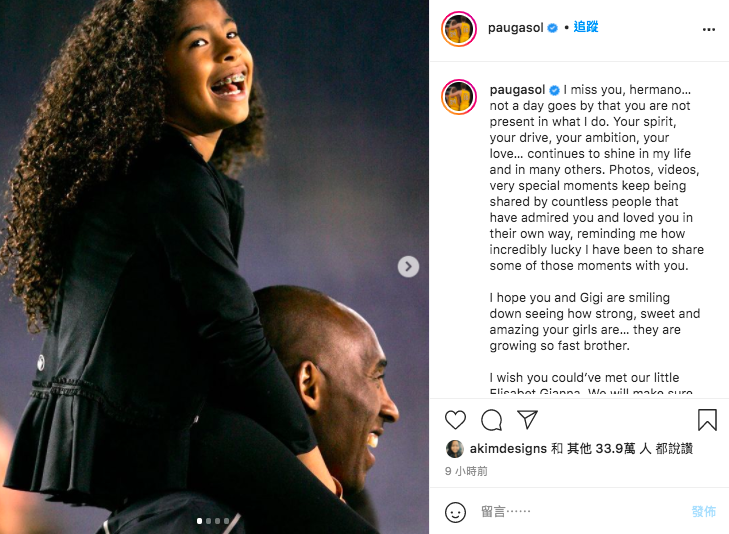Viewport: 729px width, 534px height.
Task: Open akimdesigns liker avatar
Action: 454,448
